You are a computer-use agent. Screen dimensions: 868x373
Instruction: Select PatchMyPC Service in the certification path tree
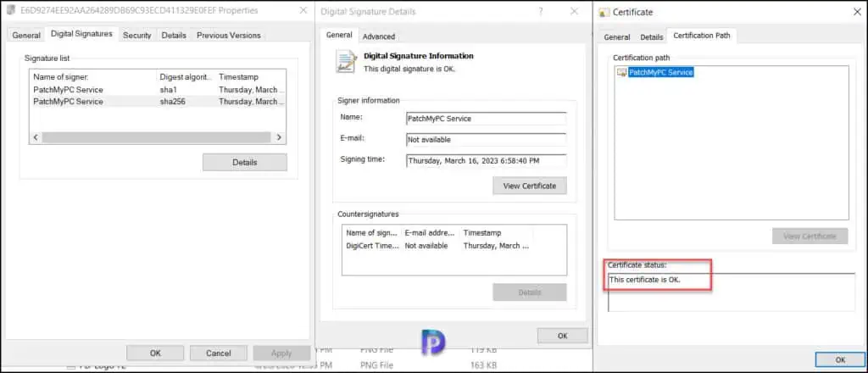661,73
